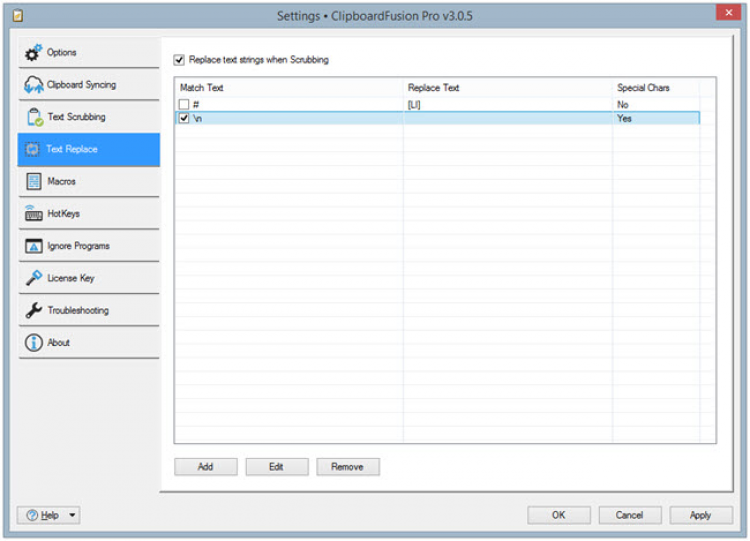Click the Clipboard Syncing cloud icon
Viewport: 750px width, 541px height.
(33, 85)
